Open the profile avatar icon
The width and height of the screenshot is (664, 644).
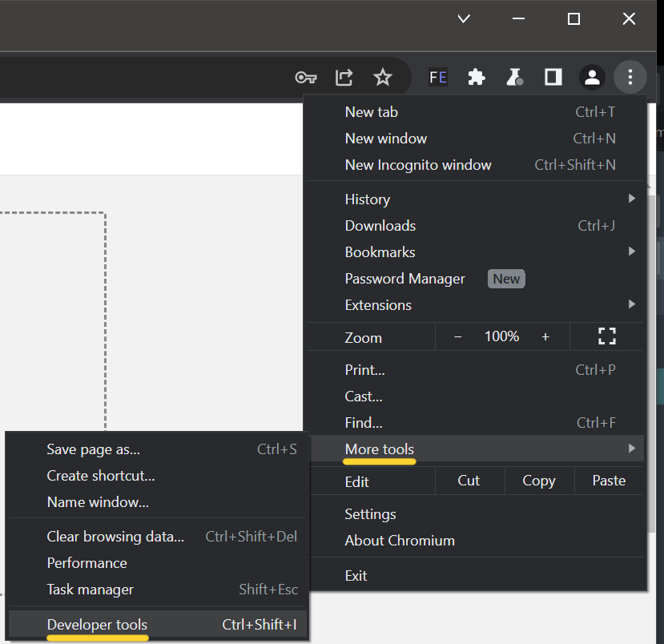(591, 77)
